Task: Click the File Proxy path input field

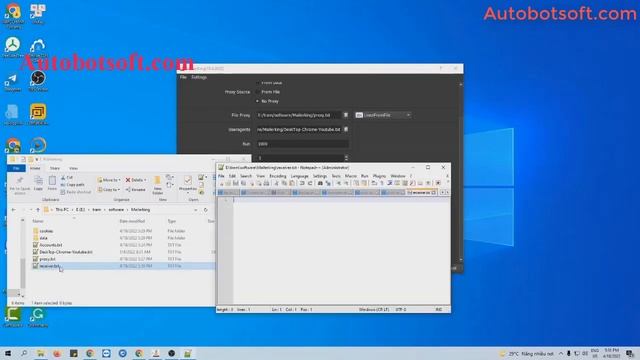Action: [x=298, y=116]
